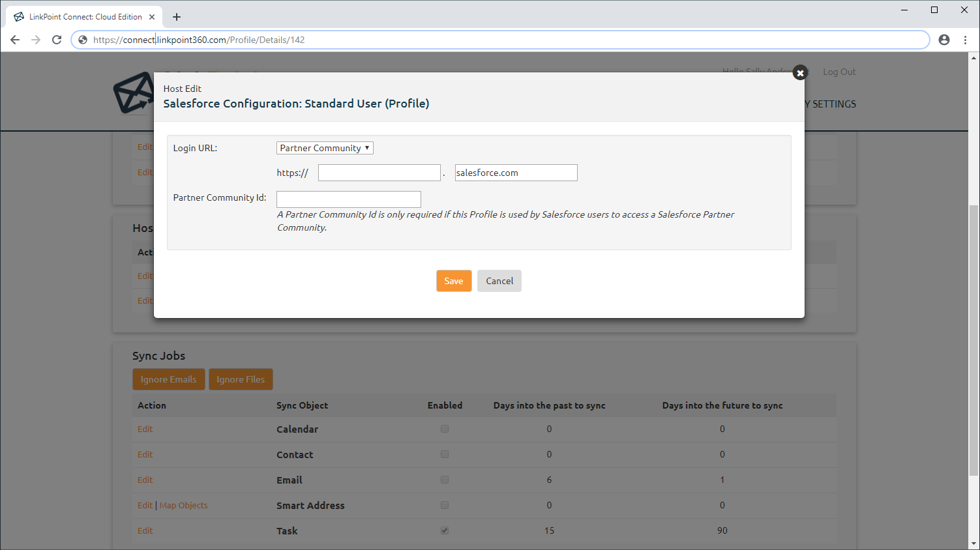The width and height of the screenshot is (980, 550).
Task: Open the Chrome three-dot menu
Action: tap(965, 40)
